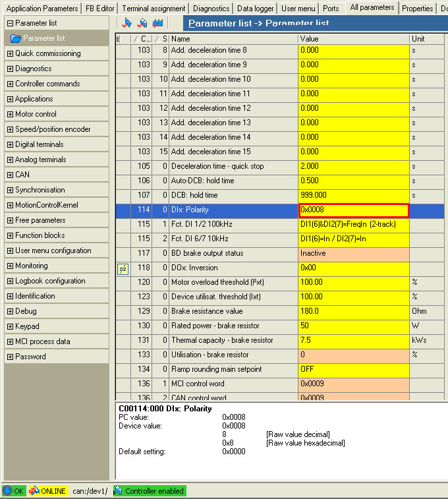Screen dimensions: 448x499
Task: Expand the Quick commissioning section
Action: coord(10,53)
